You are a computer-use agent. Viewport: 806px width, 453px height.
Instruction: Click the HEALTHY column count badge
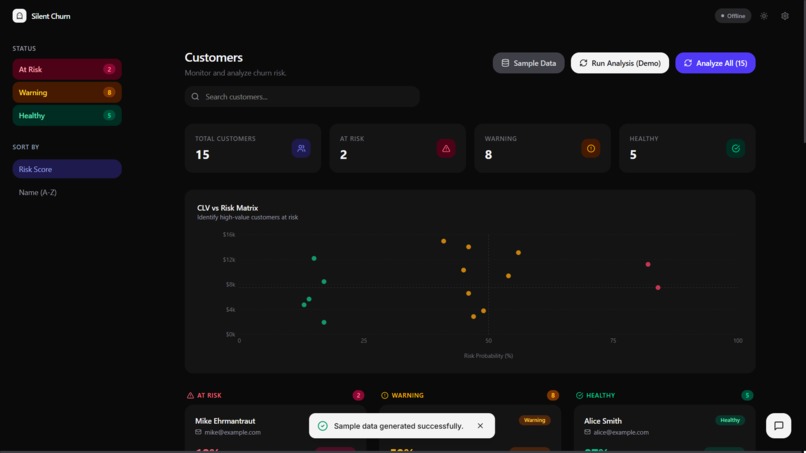[x=747, y=395]
